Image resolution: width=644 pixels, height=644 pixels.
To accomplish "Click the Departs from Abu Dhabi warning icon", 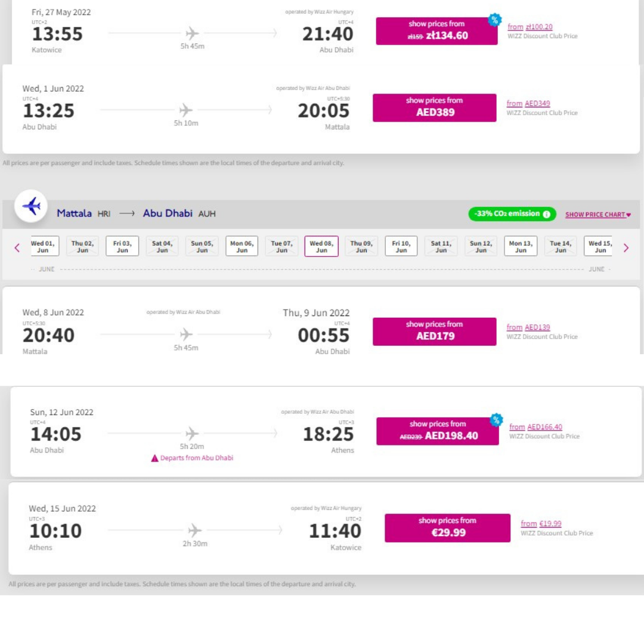I will (x=154, y=459).
